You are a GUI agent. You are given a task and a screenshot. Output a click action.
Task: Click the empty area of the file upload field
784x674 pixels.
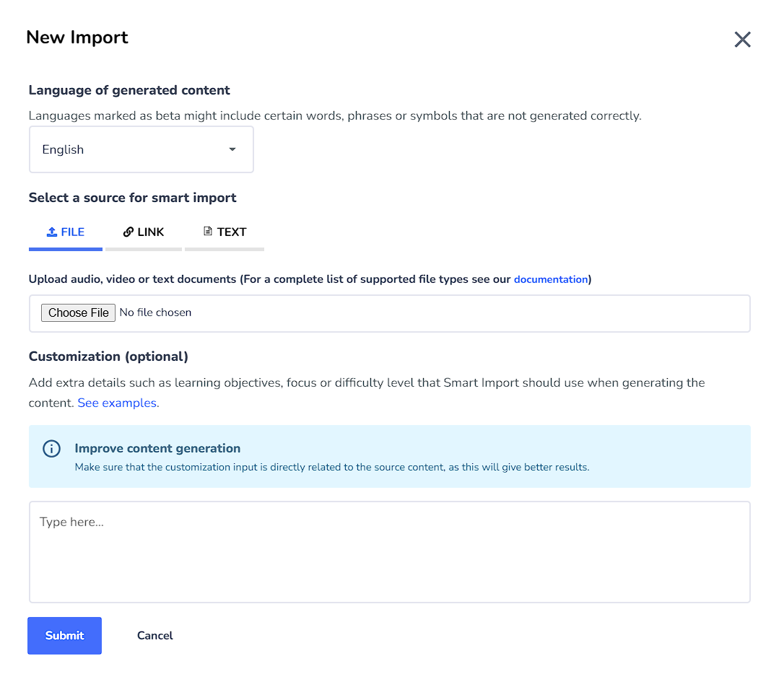[469, 313]
